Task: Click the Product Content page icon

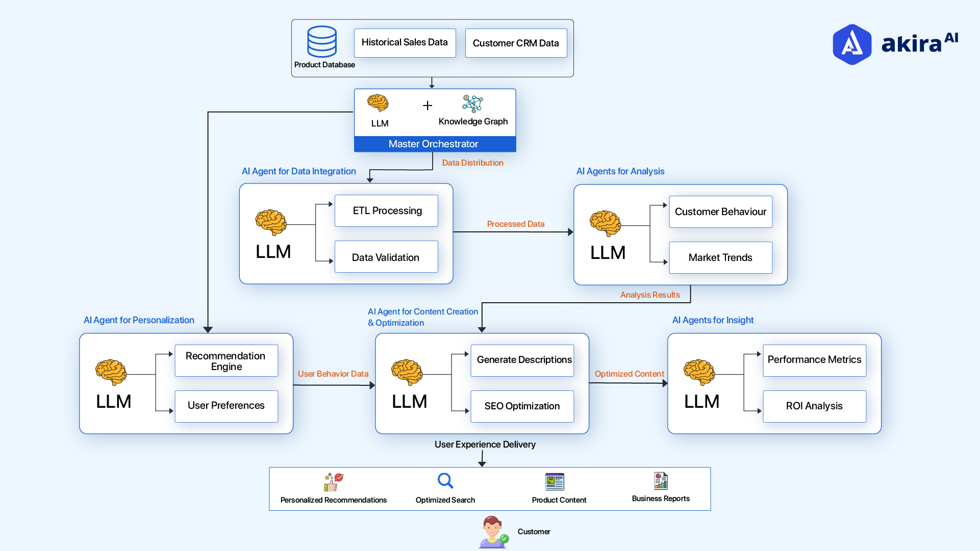Action: [554, 481]
